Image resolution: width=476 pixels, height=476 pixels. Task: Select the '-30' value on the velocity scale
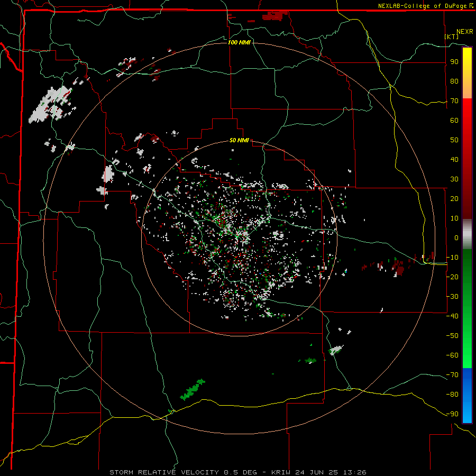coord(452,297)
